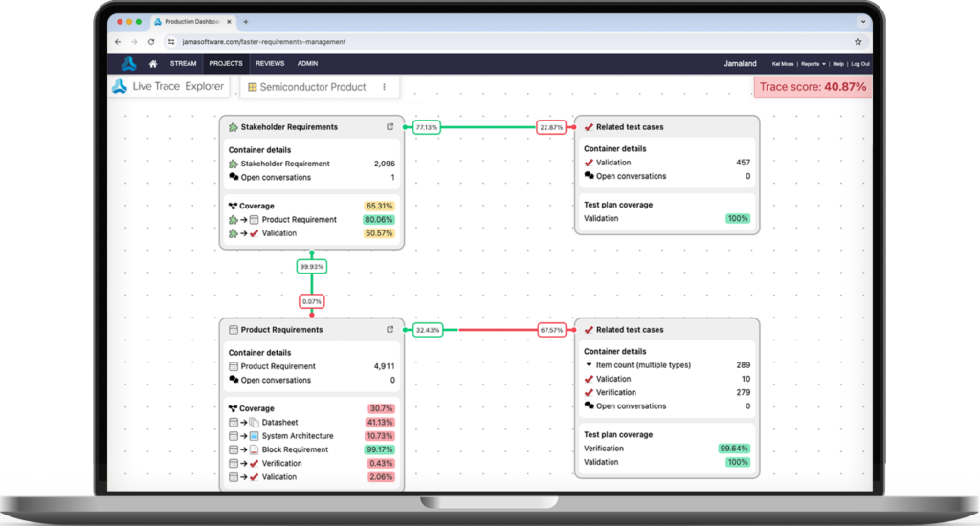980x526 pixels.
Task: Bookmark the page with the star icon
Action: [x=858, y=42]
